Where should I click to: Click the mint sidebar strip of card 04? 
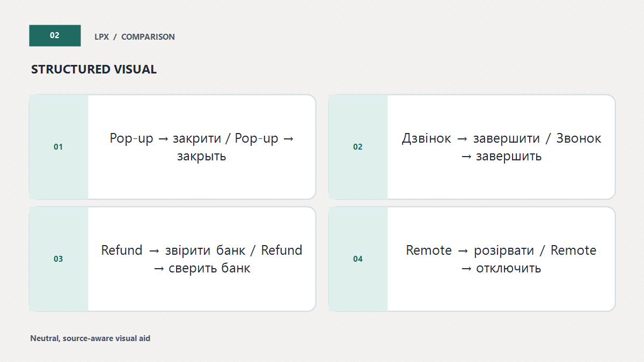pos(358,259)
